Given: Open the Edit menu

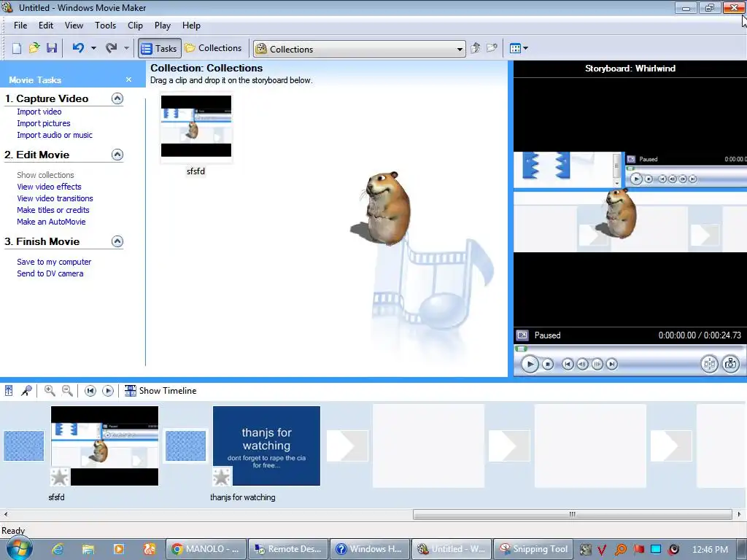Looking at the screenshot, I should click(46, 26).
